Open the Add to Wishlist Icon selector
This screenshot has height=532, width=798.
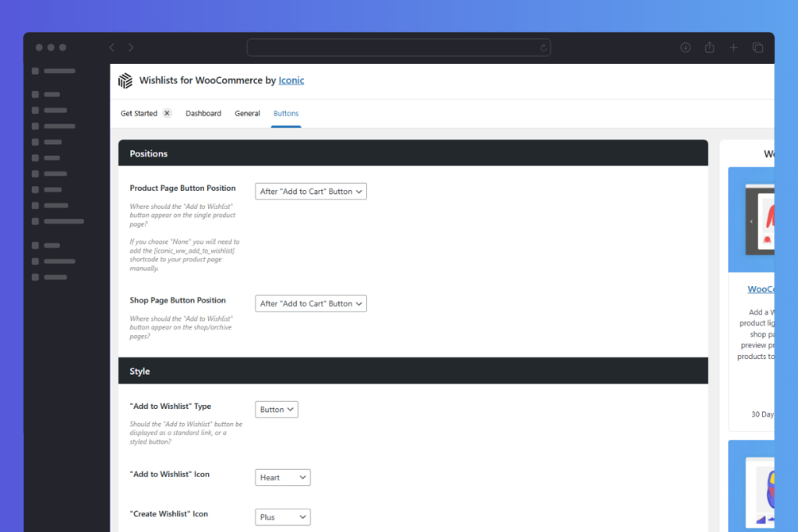click(x=282, y=477)
